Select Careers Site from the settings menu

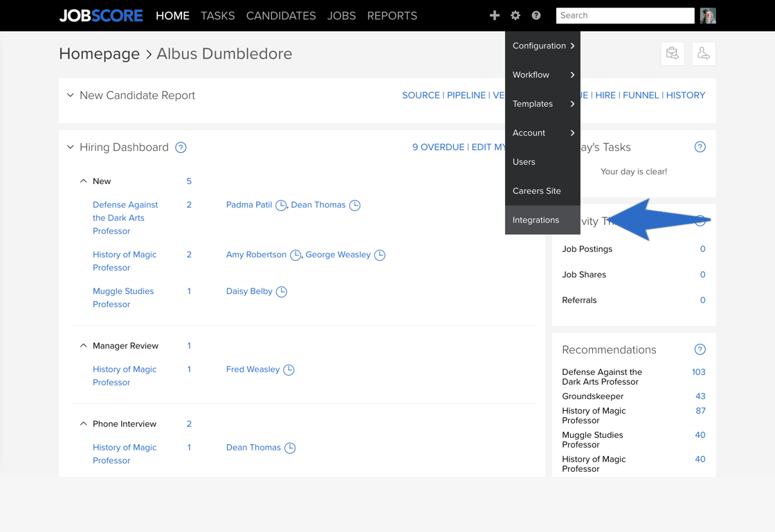click(542, 191)
